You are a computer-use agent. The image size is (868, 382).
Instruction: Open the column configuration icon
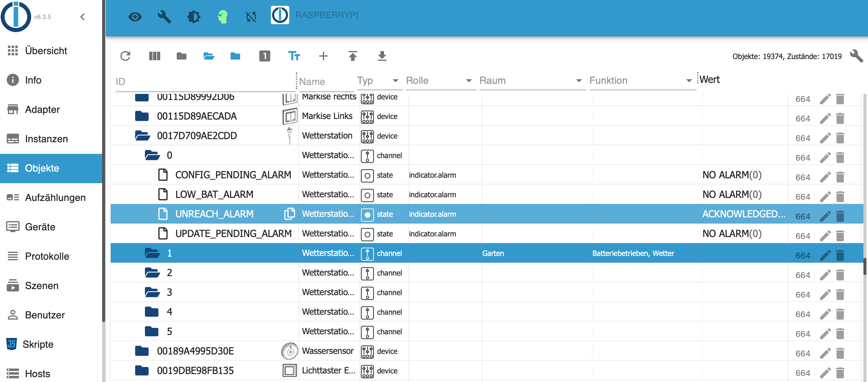[154, 56]
